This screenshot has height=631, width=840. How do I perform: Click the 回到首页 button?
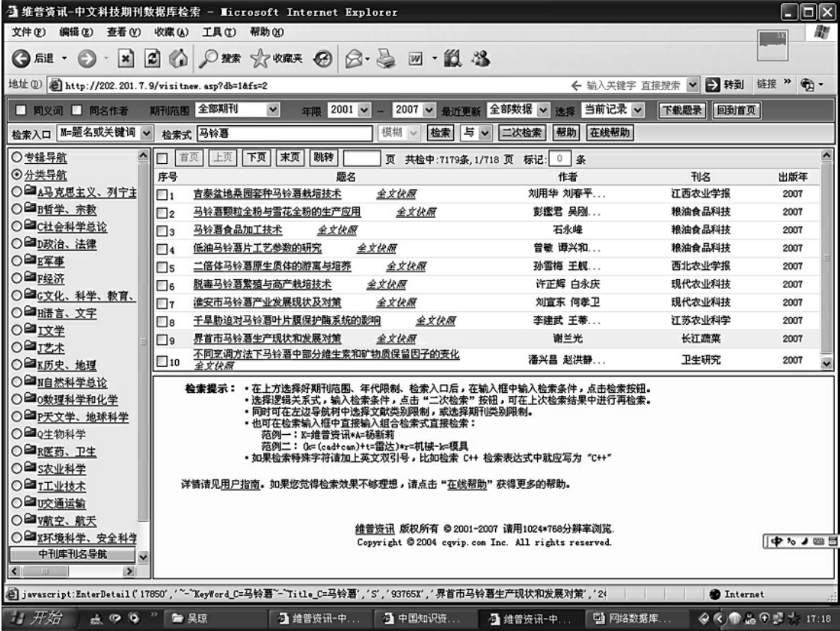tap(737, 110)
